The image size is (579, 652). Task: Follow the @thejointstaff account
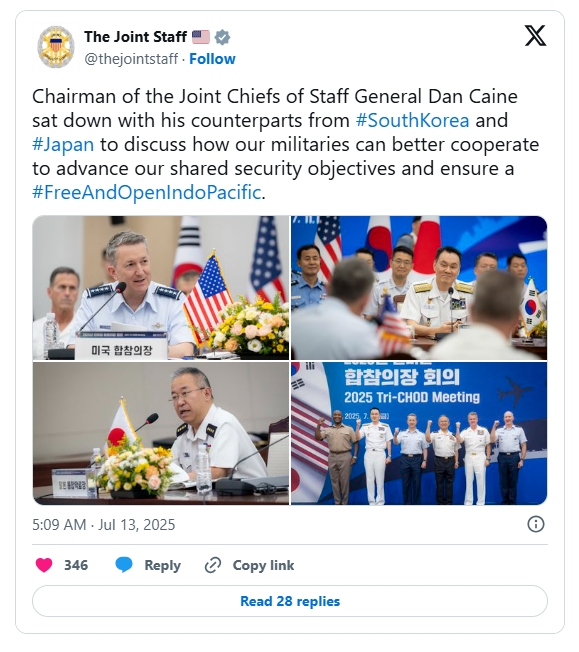click(x=212, y=59)
